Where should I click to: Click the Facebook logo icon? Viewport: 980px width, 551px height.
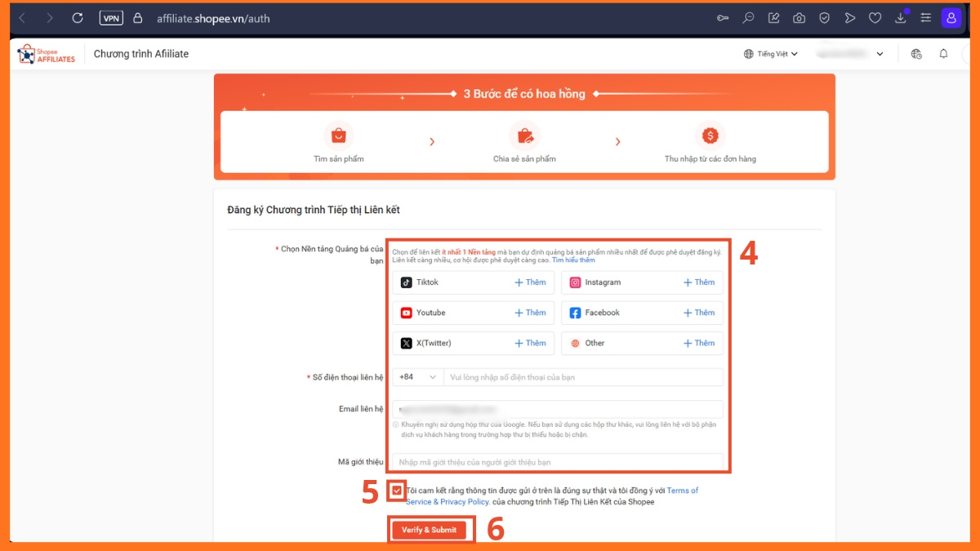(575, 313)
